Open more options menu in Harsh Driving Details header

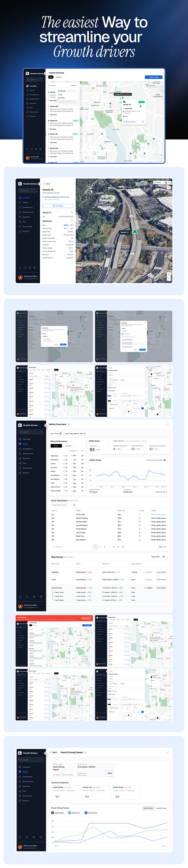167,752
